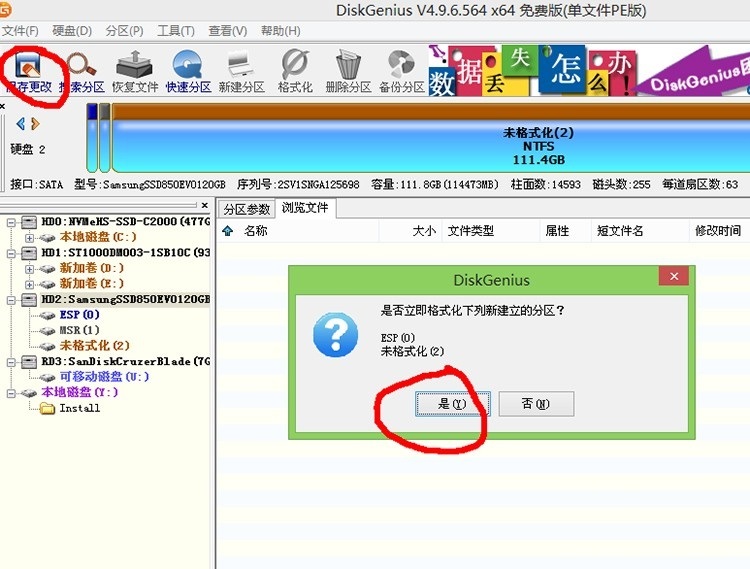Open the Install folder in tree
Viewport: 750px width, 569px height.
(x=79, y=408)
